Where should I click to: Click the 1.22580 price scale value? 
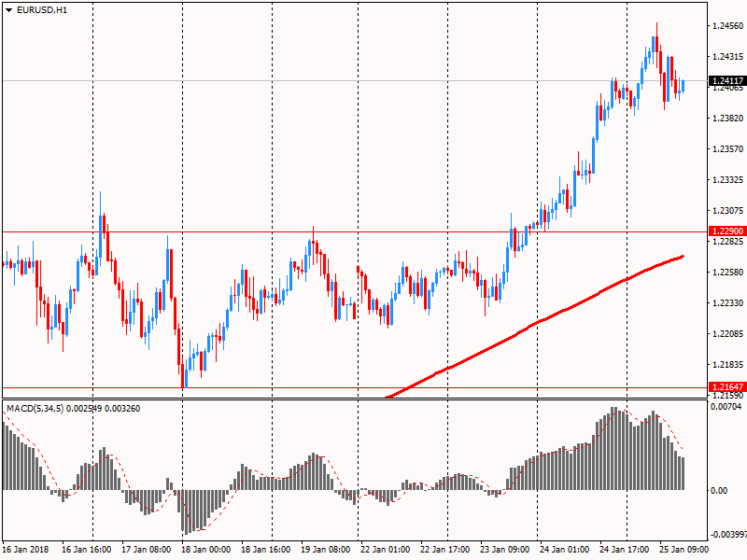click(728, 273)
